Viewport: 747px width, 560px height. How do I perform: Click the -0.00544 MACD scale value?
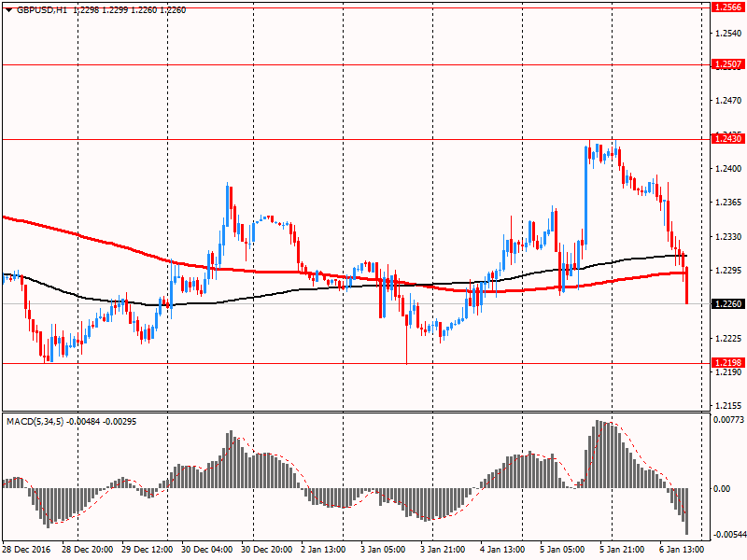click(x=726, y=535)
